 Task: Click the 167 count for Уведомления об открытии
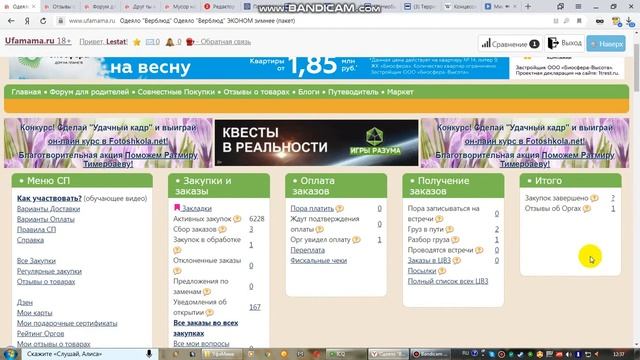coord(255,307)
